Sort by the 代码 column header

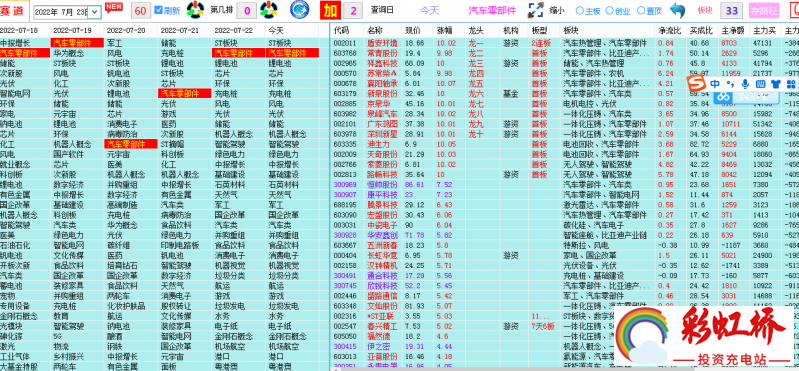click(341, 30)
